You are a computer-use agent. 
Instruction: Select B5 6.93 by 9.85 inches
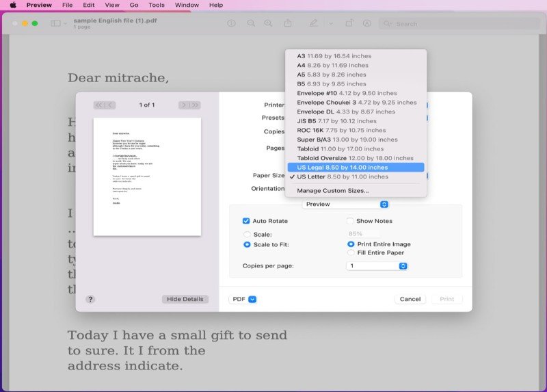tap(356, 83)
